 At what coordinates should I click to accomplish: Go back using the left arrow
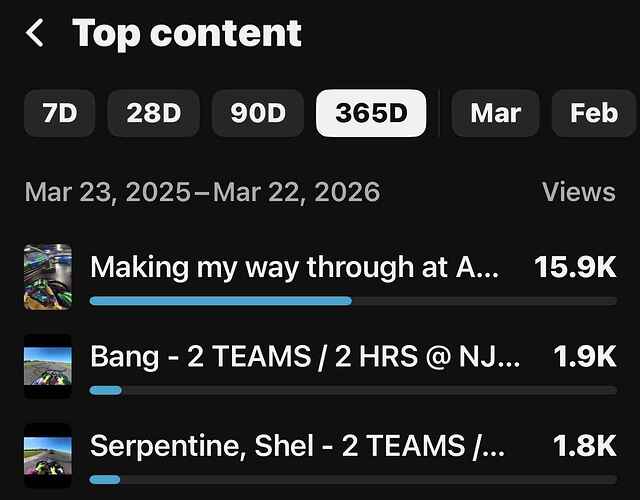(35, 33)
